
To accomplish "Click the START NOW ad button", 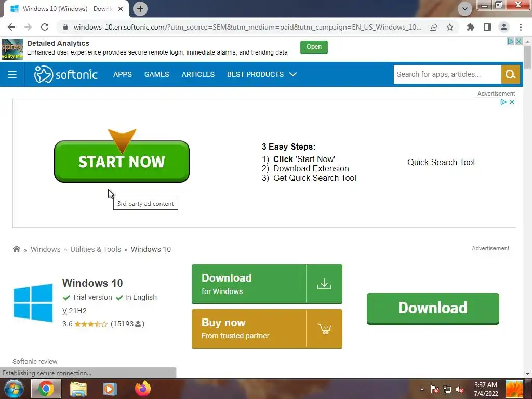I will (122, 162).
